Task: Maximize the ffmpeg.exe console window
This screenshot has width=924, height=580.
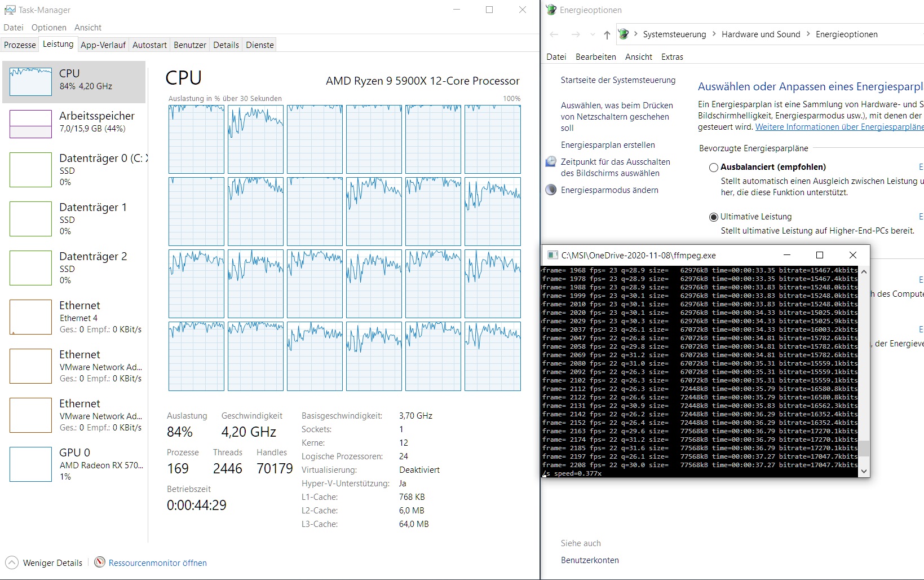Action: 820,255
